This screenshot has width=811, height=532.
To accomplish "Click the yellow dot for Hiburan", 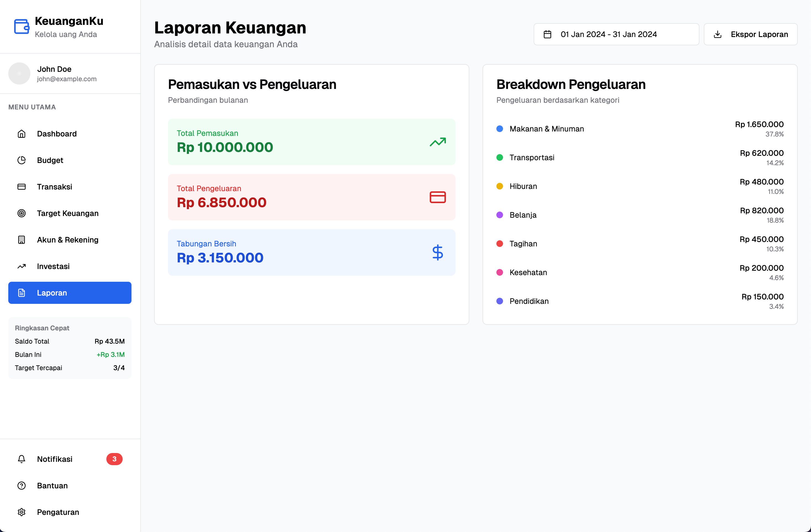I will [x=499, y=186].
